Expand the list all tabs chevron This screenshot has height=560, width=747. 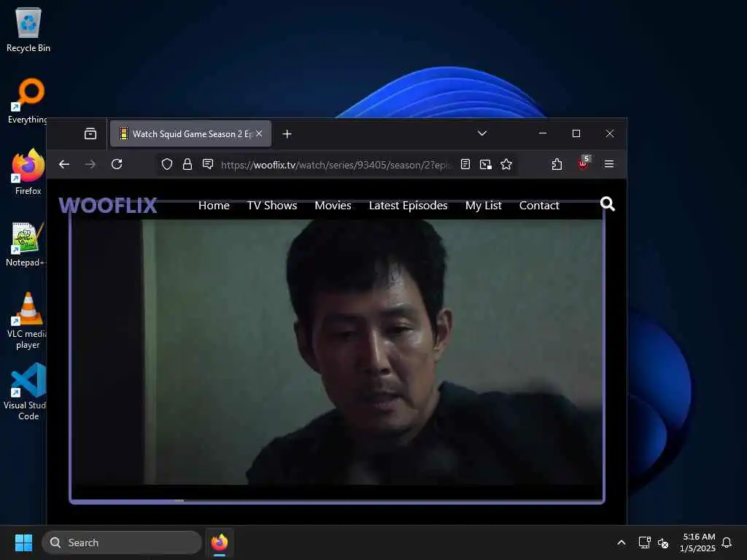pos(482,133)
